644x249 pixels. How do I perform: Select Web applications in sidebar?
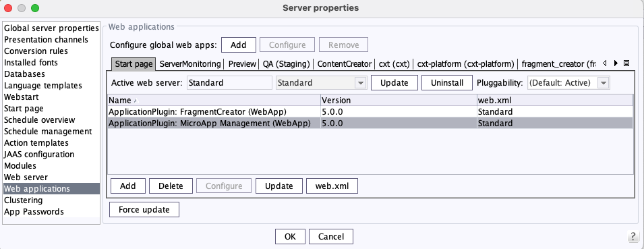click(x=51, y=189)
